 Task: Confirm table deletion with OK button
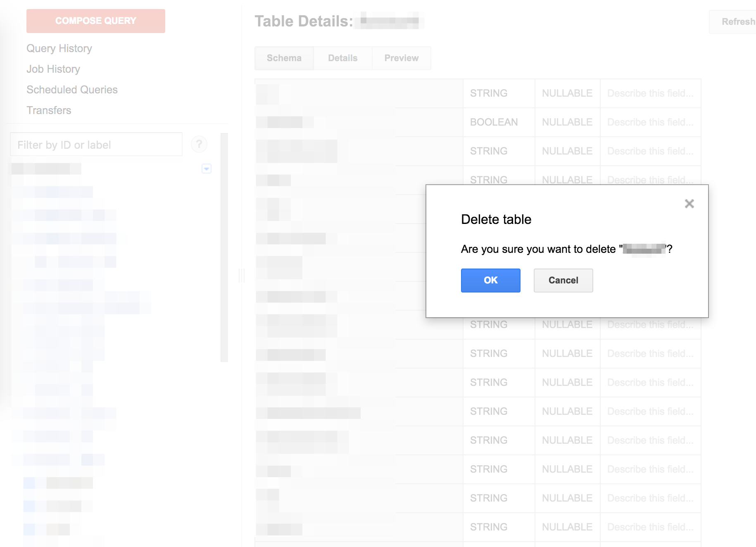point(490,280)
